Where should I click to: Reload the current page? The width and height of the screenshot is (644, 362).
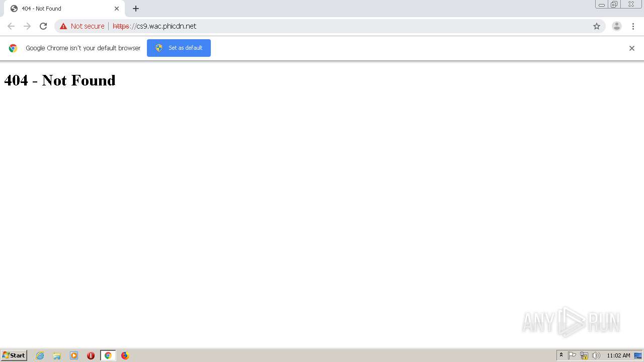click(43, 26)
